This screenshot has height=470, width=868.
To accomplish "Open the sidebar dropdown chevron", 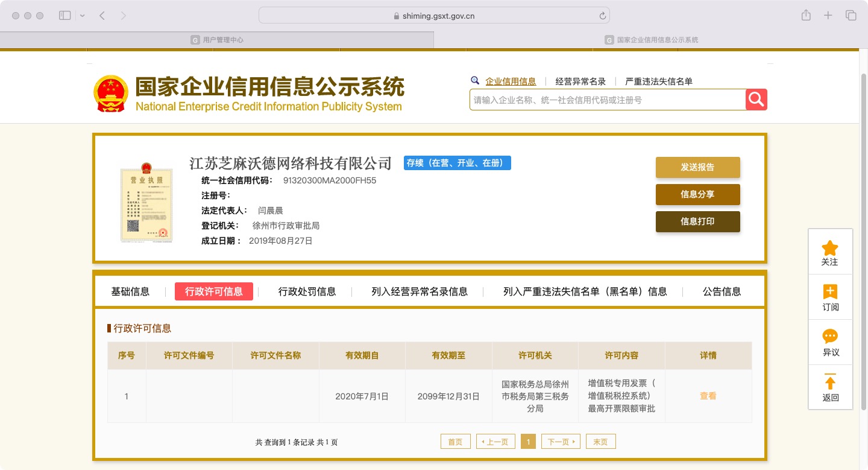I will tap(83, 16).
